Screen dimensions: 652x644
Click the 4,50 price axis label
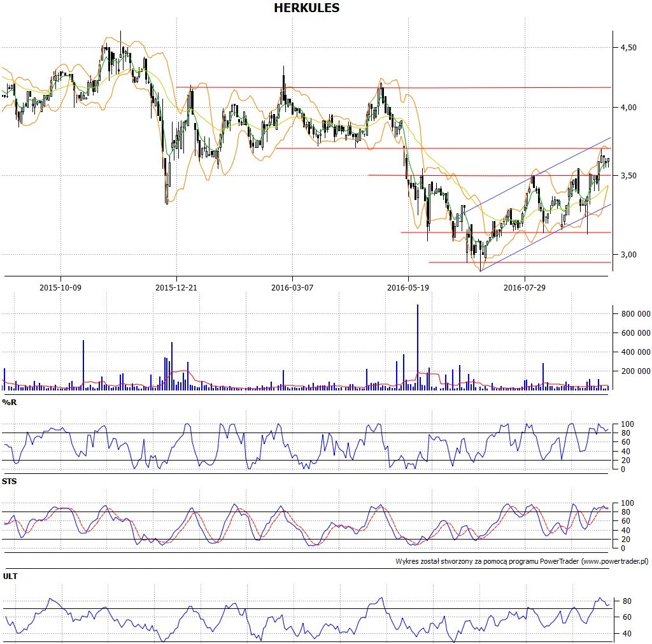(x=628, y=47)
